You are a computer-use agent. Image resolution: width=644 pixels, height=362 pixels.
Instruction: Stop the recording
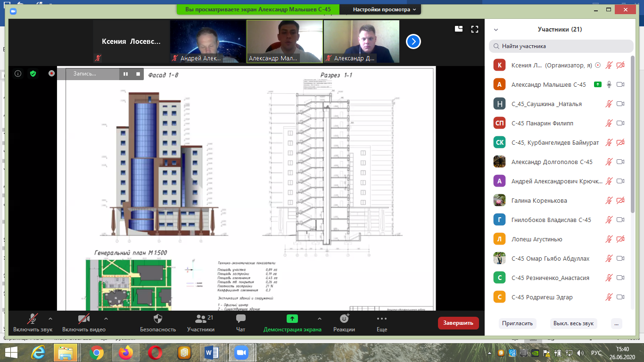coord(138,74)
